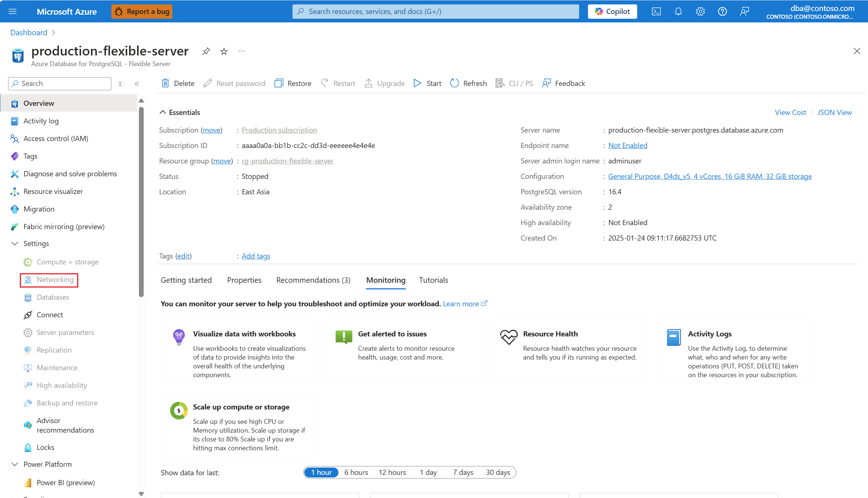Open the JSON View link
Image resolution: width=868 pixels, height=498 pixels.
coord(834,112)
